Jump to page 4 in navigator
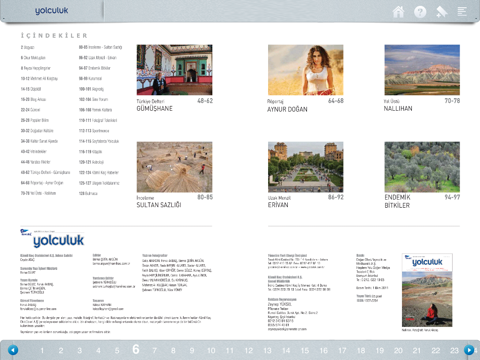The height and width of the screenshot is (360, 480). 98,351
